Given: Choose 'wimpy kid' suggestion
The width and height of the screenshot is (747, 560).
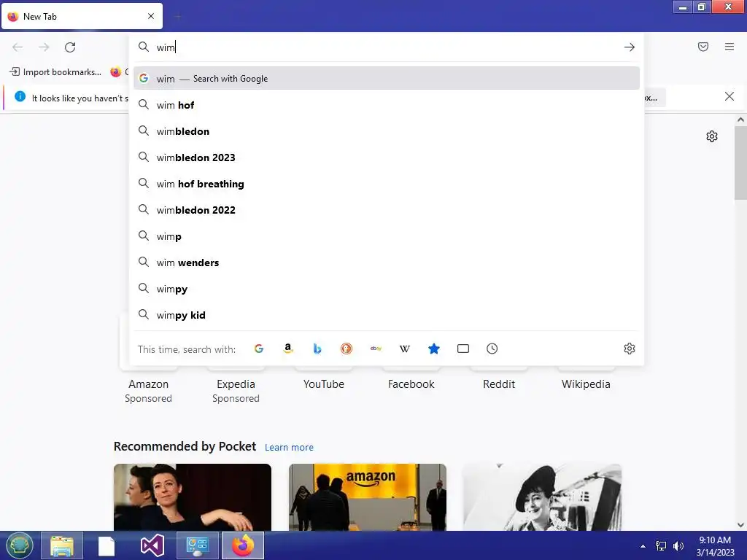Looking at the screenshot, I should (387, 315).
